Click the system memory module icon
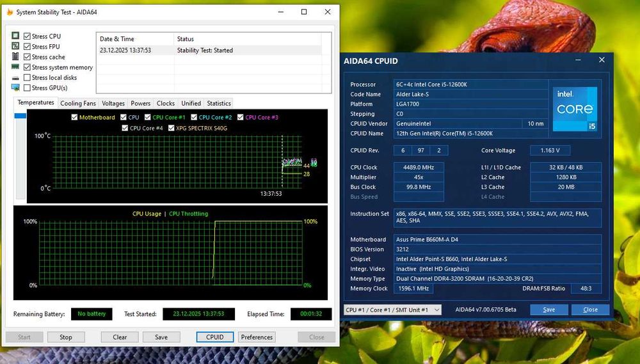Viewport: 640px width, 364px height. tap(15, 67)
